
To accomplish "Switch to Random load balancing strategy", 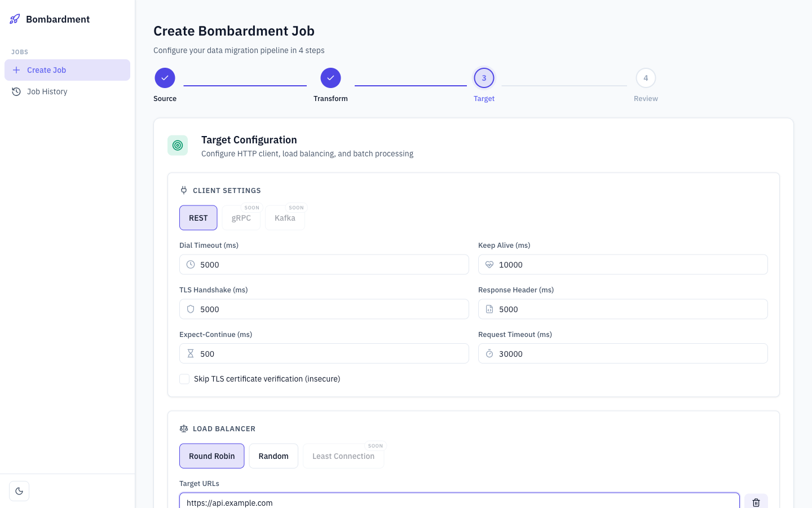I will pyautogui.click(x=273, y=456).
